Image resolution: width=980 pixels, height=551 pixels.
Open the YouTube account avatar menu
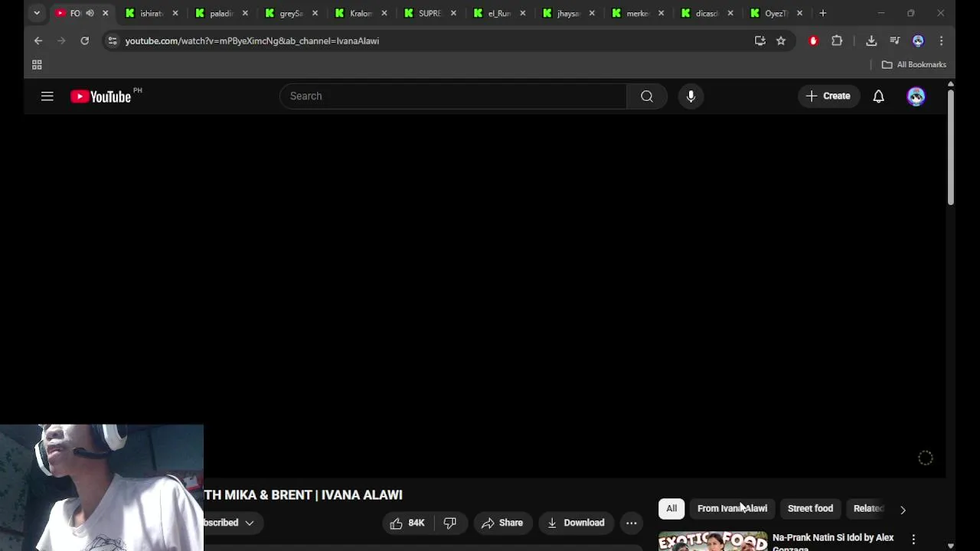(x=916, y=96)
